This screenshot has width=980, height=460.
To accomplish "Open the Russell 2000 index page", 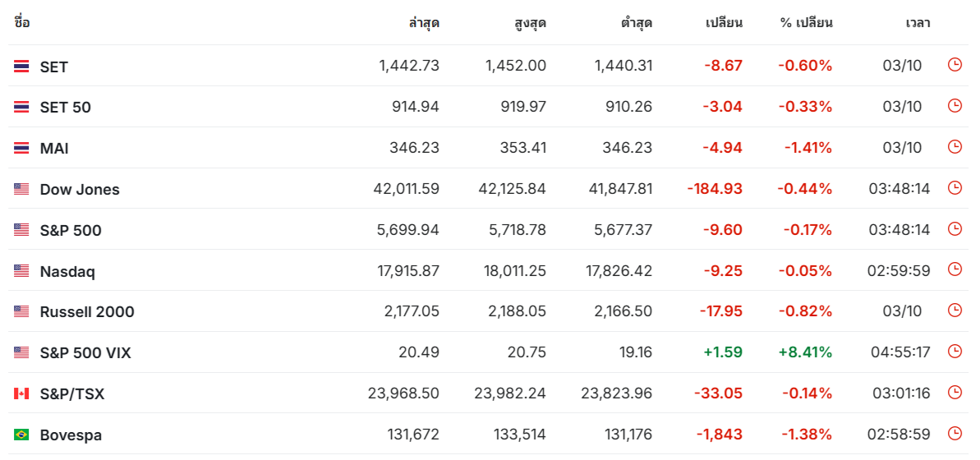I will pyautogui.click(x=87, y=312).
